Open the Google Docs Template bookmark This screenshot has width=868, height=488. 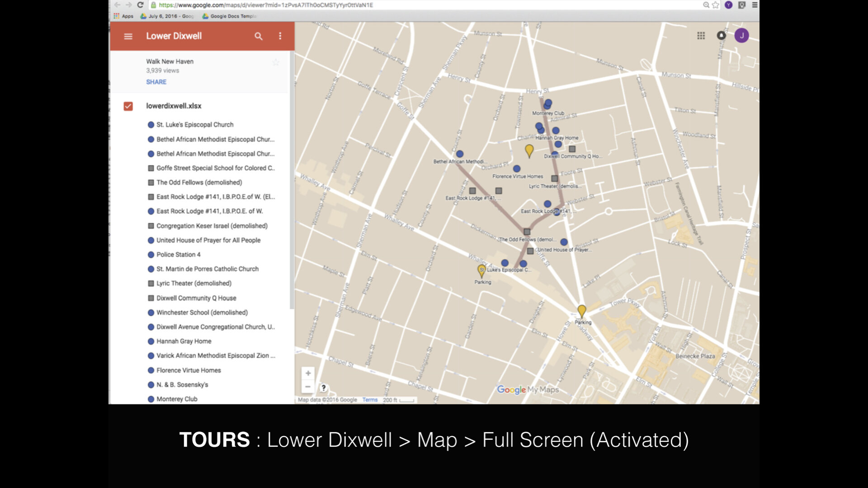point(229,16)
